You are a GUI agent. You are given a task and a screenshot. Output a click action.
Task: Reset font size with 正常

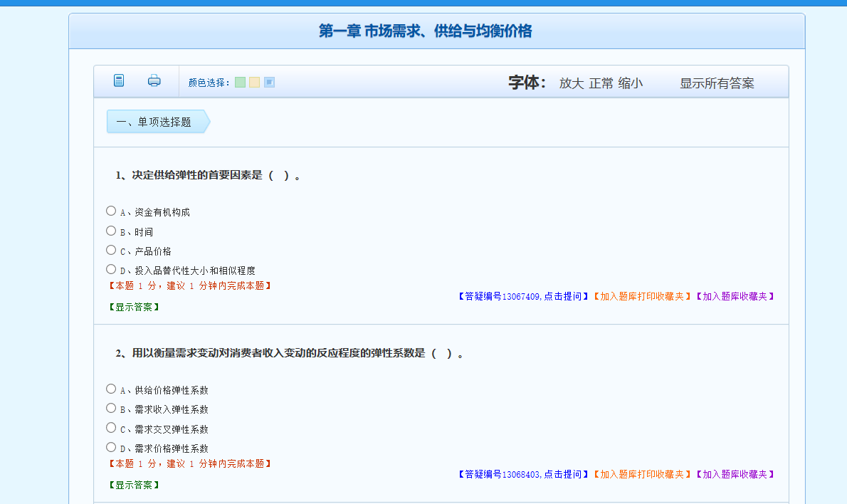coord(601,83)
